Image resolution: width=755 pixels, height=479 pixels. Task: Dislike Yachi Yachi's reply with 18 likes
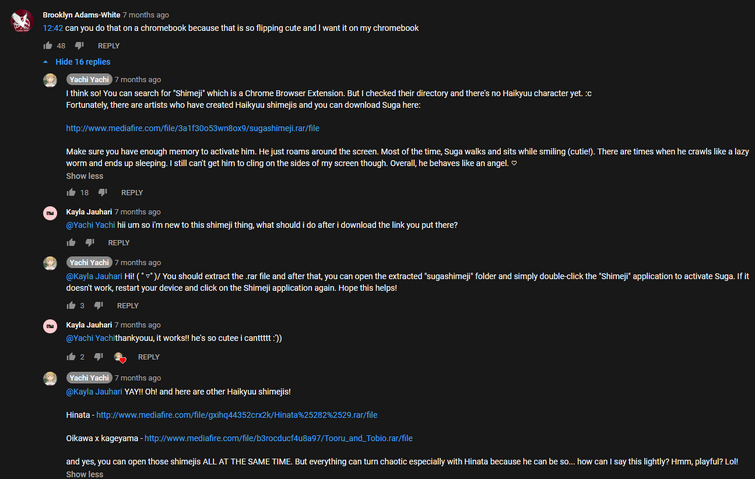103,192
